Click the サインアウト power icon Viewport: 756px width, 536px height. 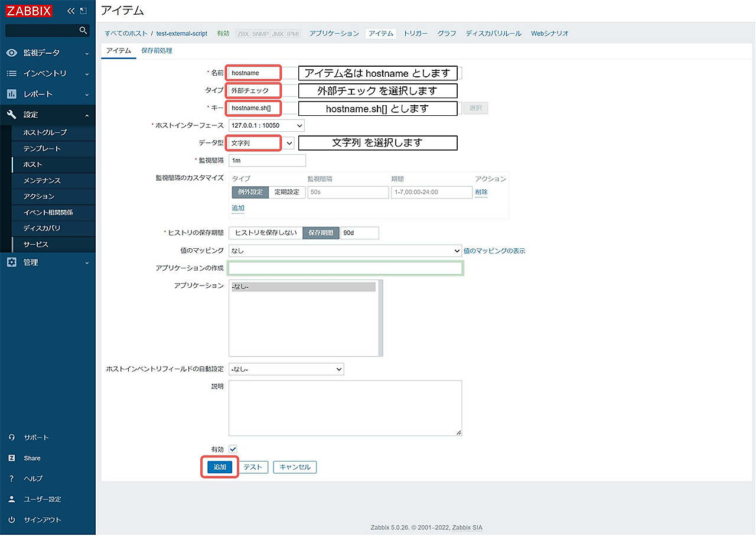pos(12,519)
